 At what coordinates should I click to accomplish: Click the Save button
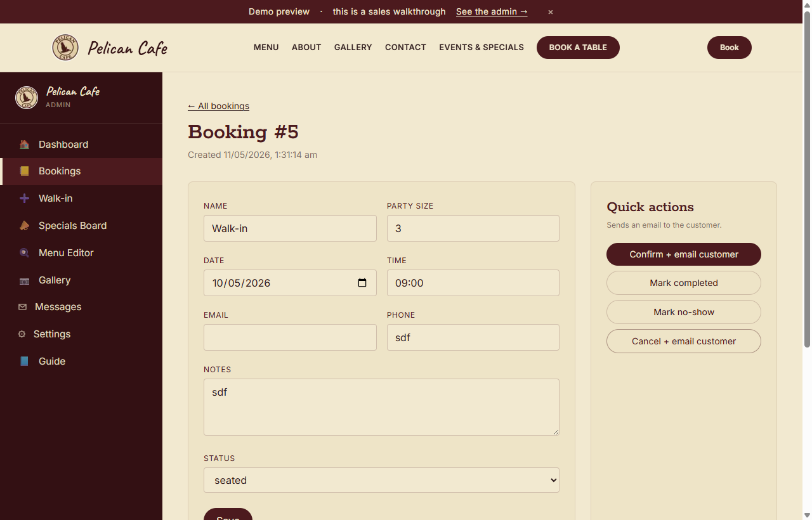(228, 514)
